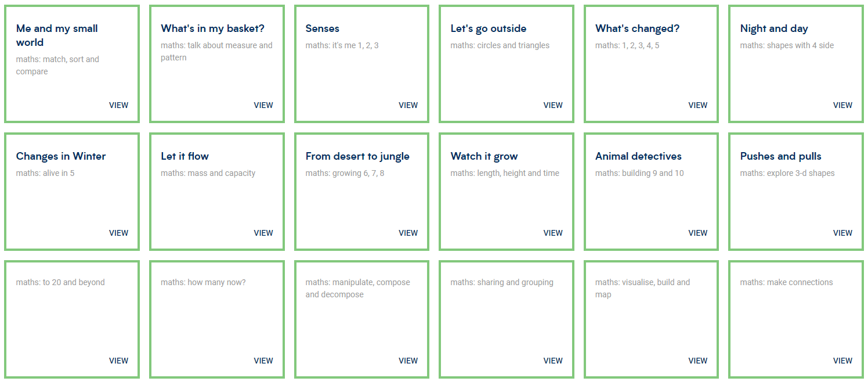Screen dimensions: 868x385
Task: Click VIEW on 'From desert to jungle' card
Action: tap(408, 233)
